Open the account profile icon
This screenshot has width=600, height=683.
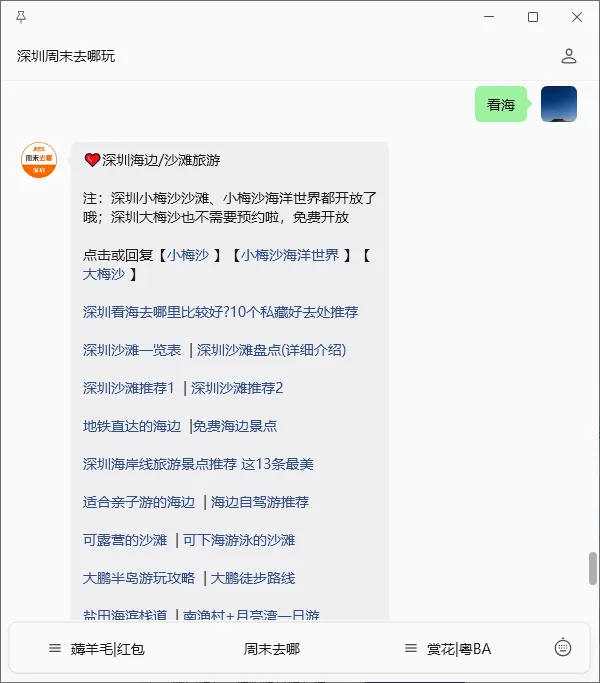point(569,56)
